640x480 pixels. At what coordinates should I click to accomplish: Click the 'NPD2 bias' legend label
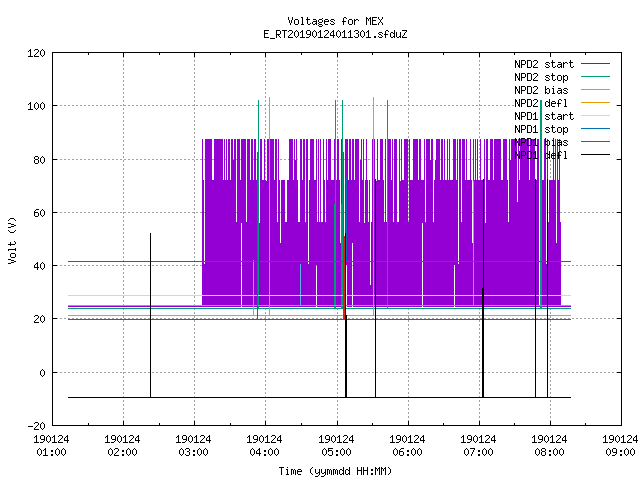pos(541,90)
